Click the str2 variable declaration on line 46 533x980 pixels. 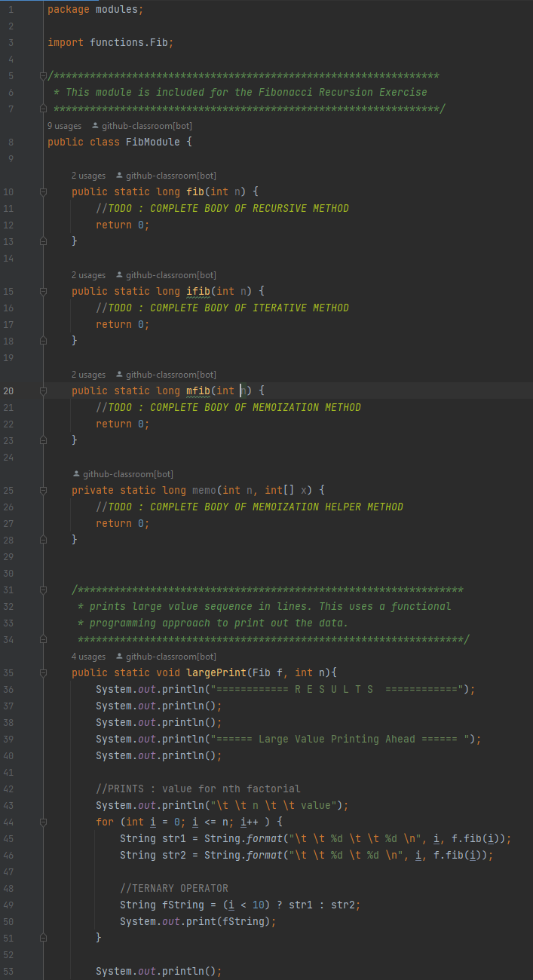pyautogui.click(x=174, y=855)
